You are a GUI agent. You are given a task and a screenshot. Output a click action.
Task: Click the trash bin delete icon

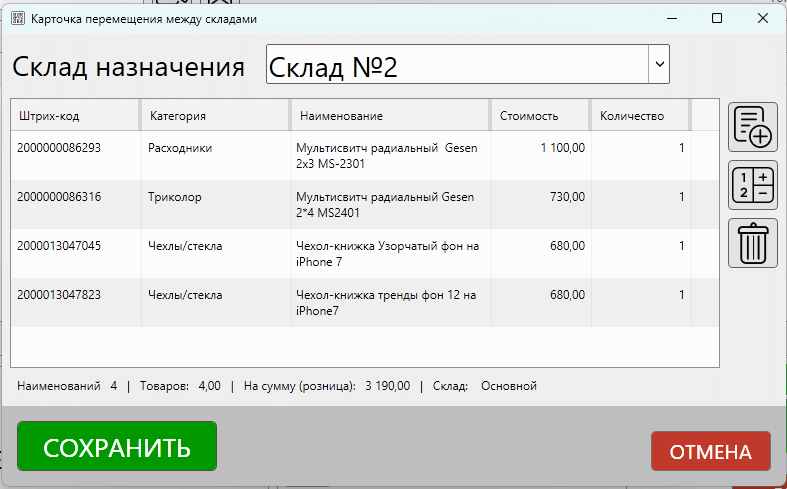pos(752,243)
